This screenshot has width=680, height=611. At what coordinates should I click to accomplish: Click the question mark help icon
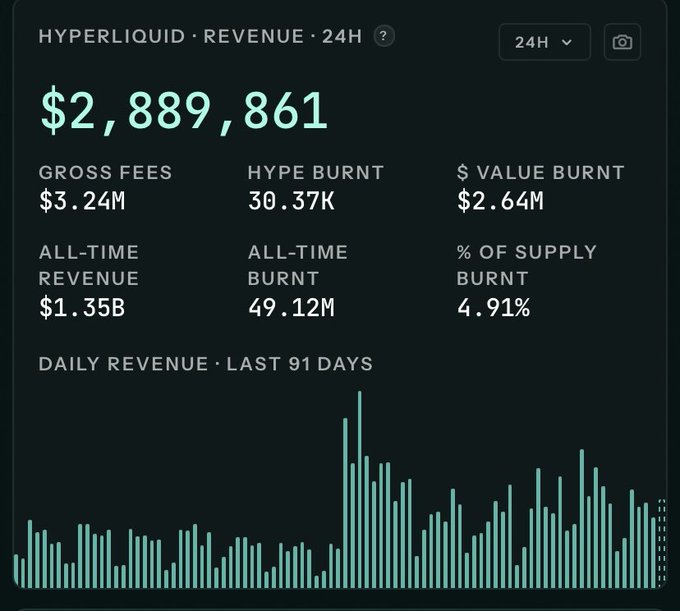point(384,36)
